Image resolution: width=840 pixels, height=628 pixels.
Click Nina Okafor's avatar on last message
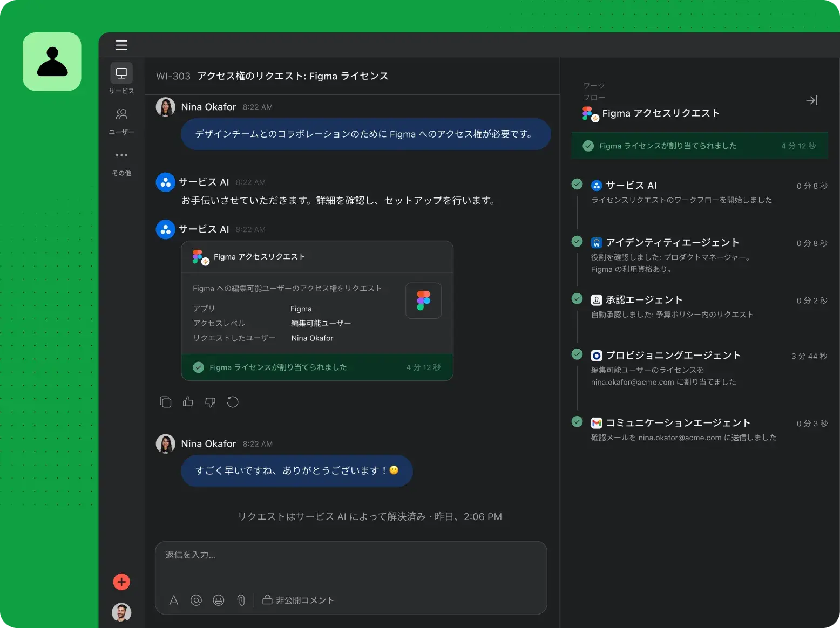166,443
